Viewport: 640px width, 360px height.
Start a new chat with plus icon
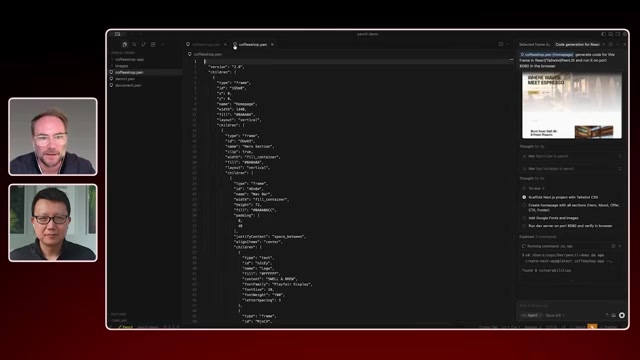(604, 44)
